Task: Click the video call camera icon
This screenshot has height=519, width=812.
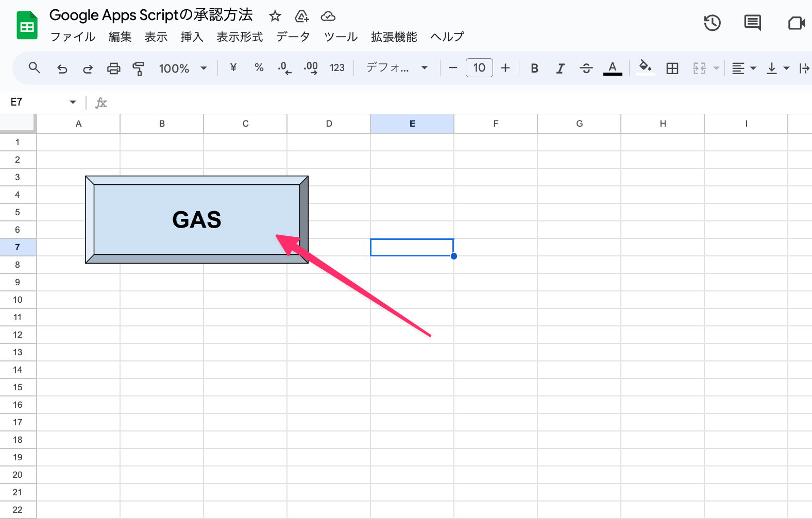Action: [x=796, y=23]
